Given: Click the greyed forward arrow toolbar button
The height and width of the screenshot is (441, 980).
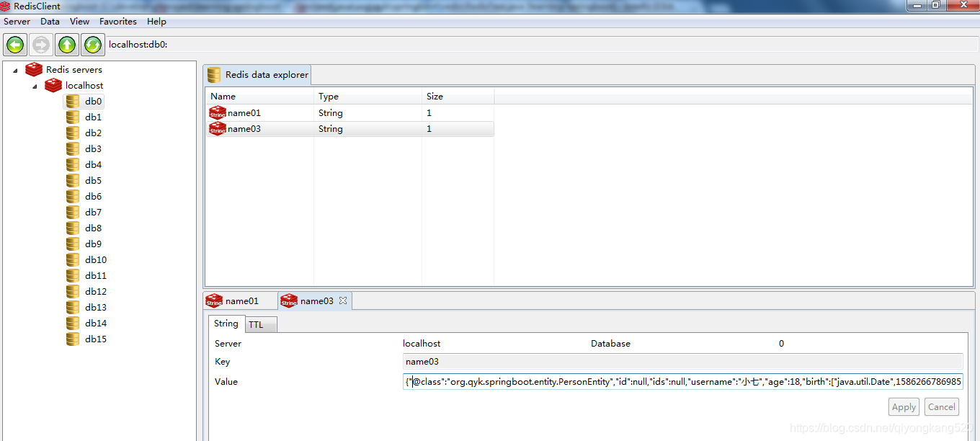Looking at the screenshot, I should coord(41,45).
